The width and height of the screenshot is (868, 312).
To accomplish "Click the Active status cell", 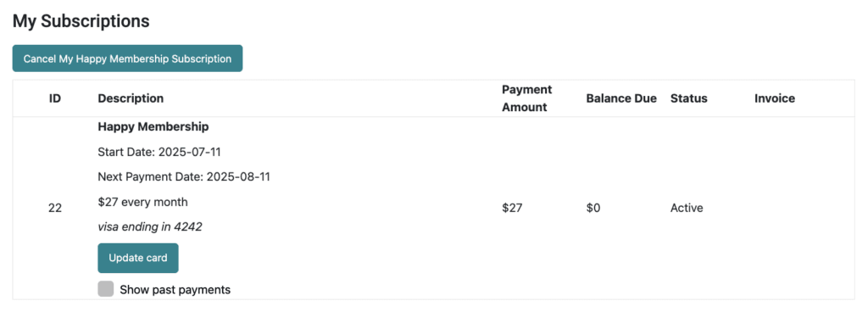I will click(687, 208).
